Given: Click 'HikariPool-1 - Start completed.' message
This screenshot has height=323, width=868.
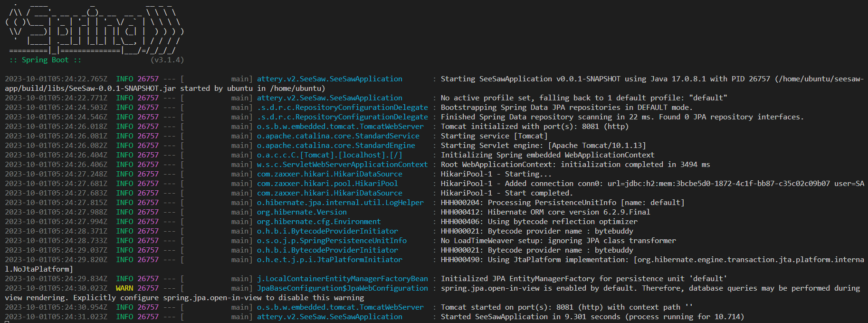Looking at the screenshot, I should [507, 193].
